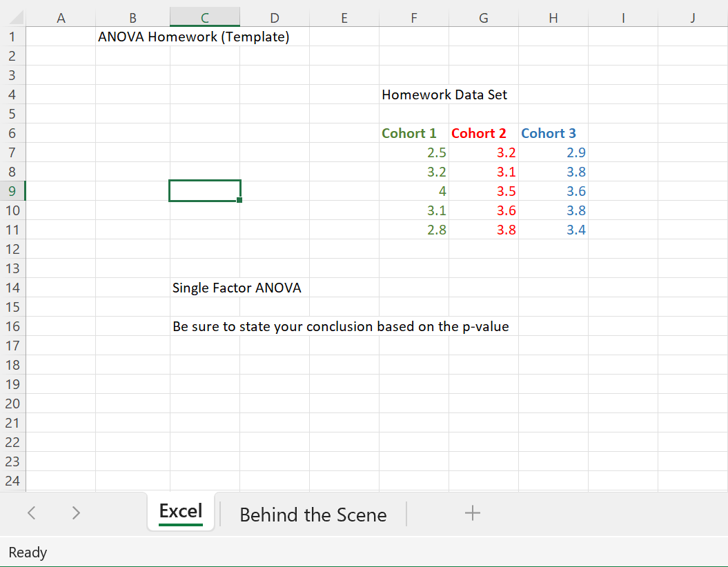
Task: Click the Homework Data Set cell
Action: 444,94
